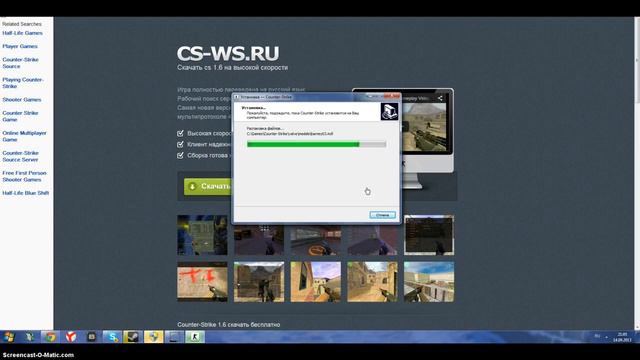Open the rooftop map screenshot with blue sky
Image resolution: width=640 pixels, height=360 pixels.
[x=429, y=282]
